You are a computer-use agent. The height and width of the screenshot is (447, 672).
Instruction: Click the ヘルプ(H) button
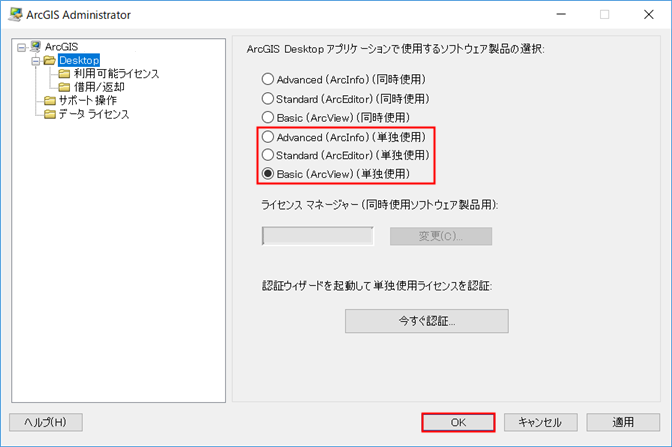[46, 423]
